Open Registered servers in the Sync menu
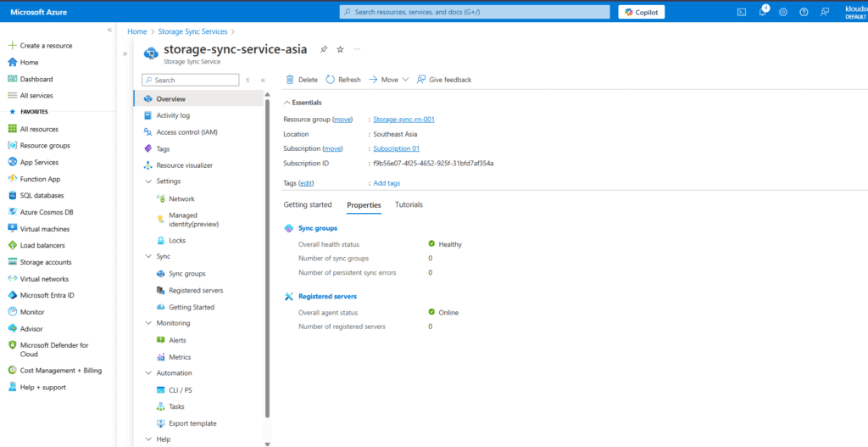Screen dimensions: 868x447 point(196,290)
